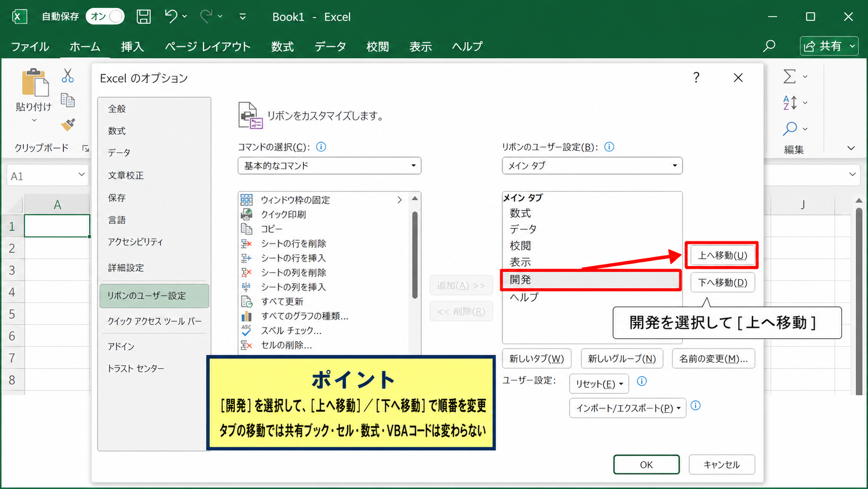The image size is (868, 489).
Task: Open the 校閲 ribbon tab
Action: tap(377, 47)
